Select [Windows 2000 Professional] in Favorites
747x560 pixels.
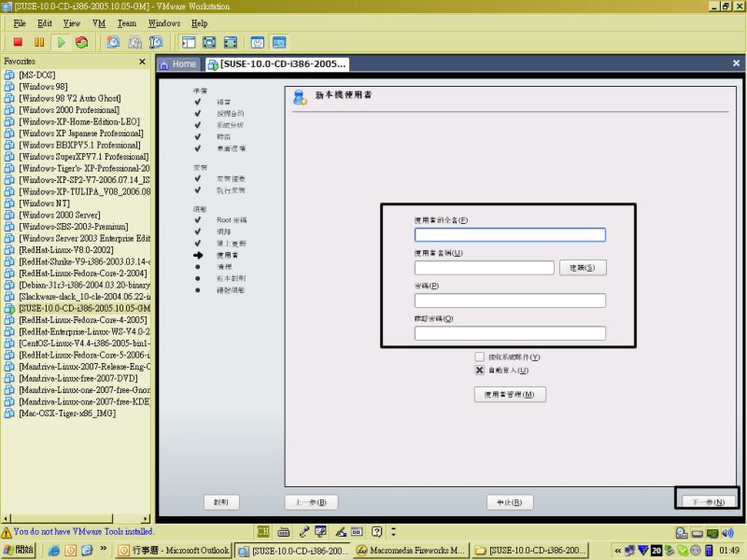coord(69,110)
